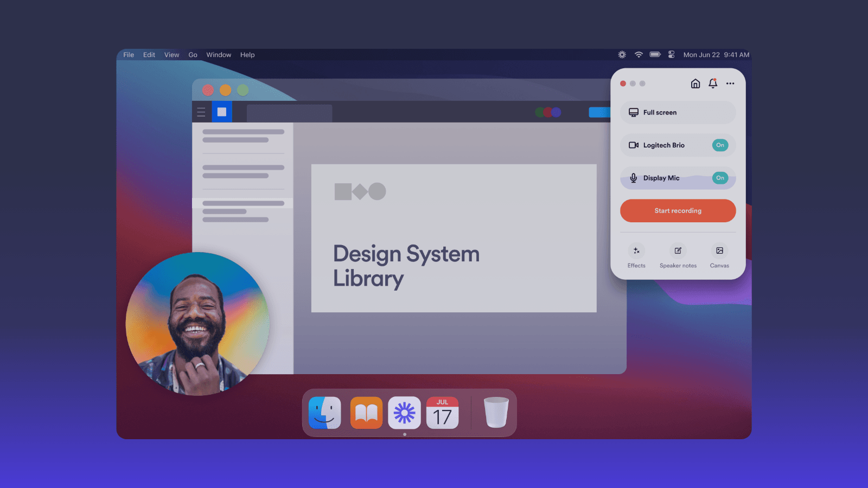The width and height of the screenshot is (868, 488).
Task: Expand the Full screen capture mode selector
Action: (678, 113)
